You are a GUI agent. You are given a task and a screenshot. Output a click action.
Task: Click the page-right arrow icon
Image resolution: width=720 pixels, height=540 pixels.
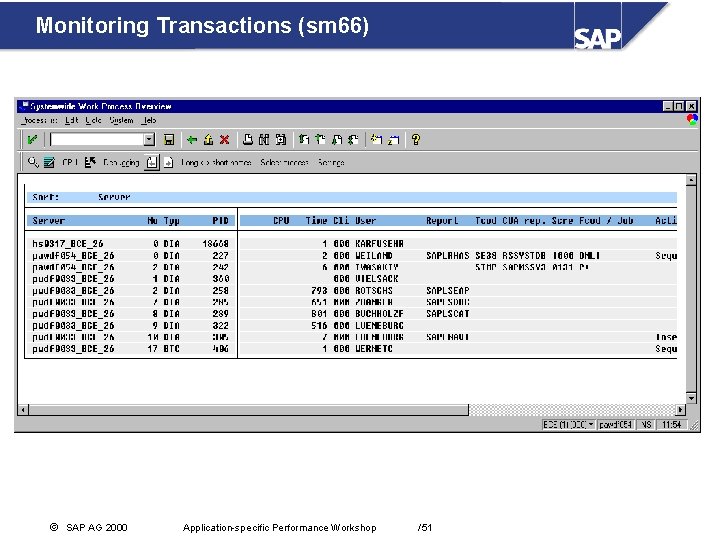pos(168,162)
